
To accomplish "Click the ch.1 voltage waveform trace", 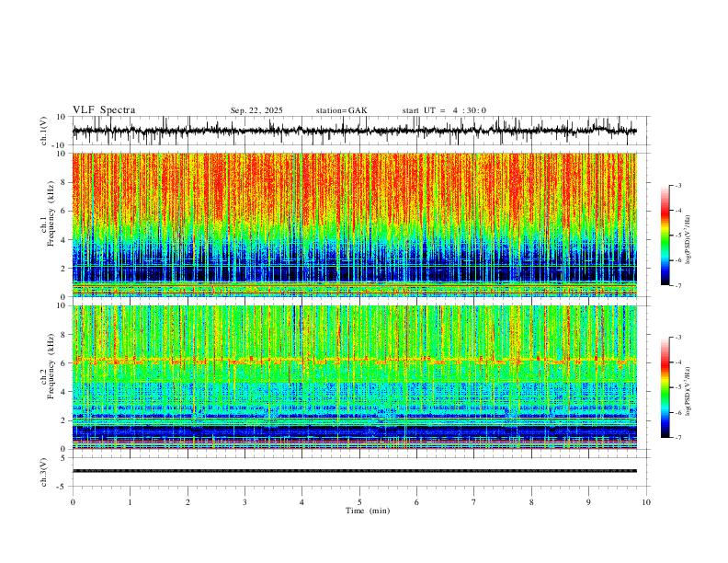I will [354, 131].
